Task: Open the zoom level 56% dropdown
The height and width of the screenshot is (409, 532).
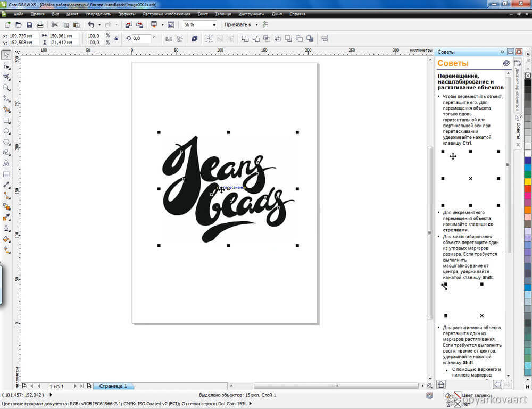Action: [214, 25]
